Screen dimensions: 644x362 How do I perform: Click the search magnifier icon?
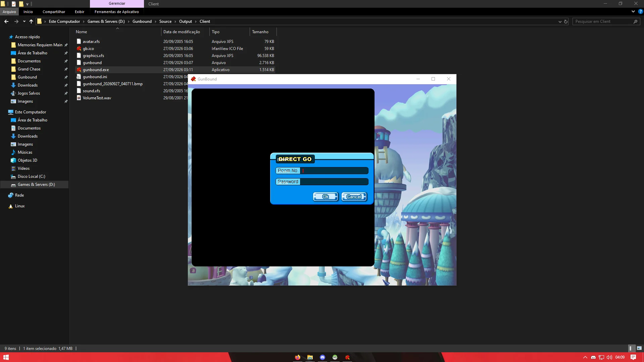[x=635, y=21]
